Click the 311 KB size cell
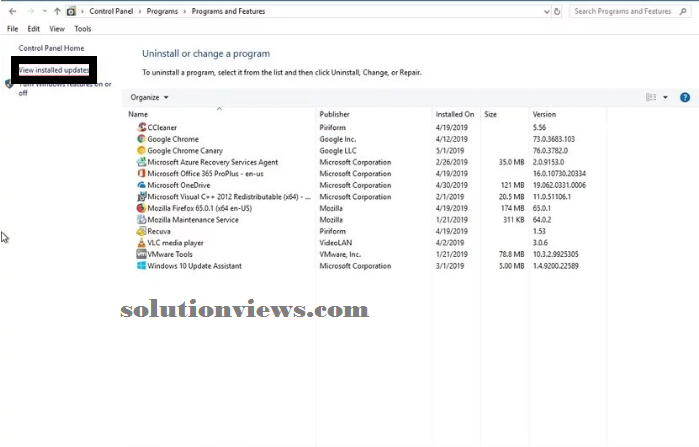The height and width of the screenshot is (447, 699). 514,220
